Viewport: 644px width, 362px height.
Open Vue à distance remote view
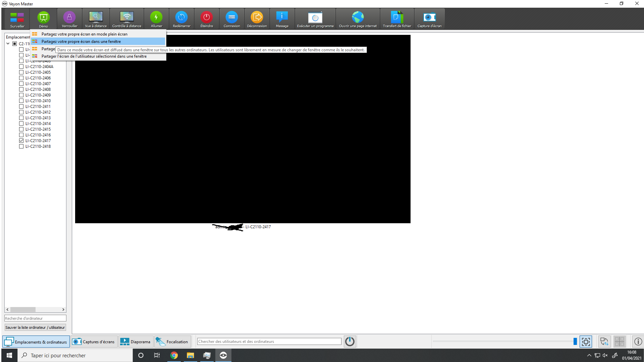[x=96, y=19]
